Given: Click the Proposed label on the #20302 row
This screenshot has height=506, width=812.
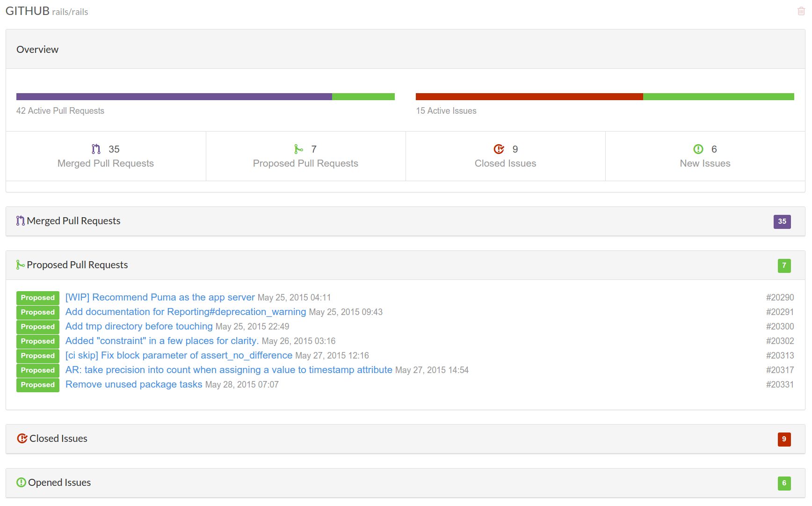Looking at the screenshot, I should [38, 341].
